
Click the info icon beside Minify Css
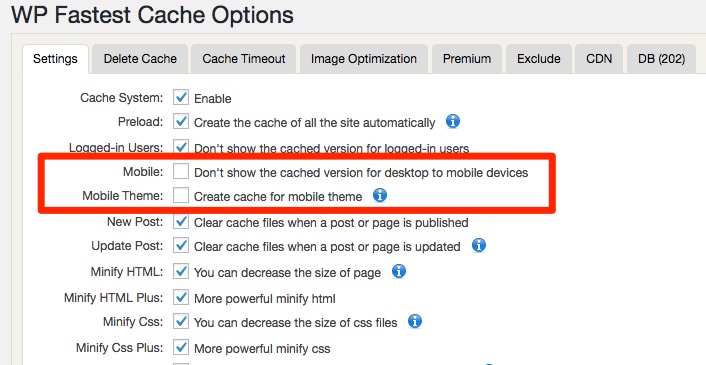(x=415, y=321)
